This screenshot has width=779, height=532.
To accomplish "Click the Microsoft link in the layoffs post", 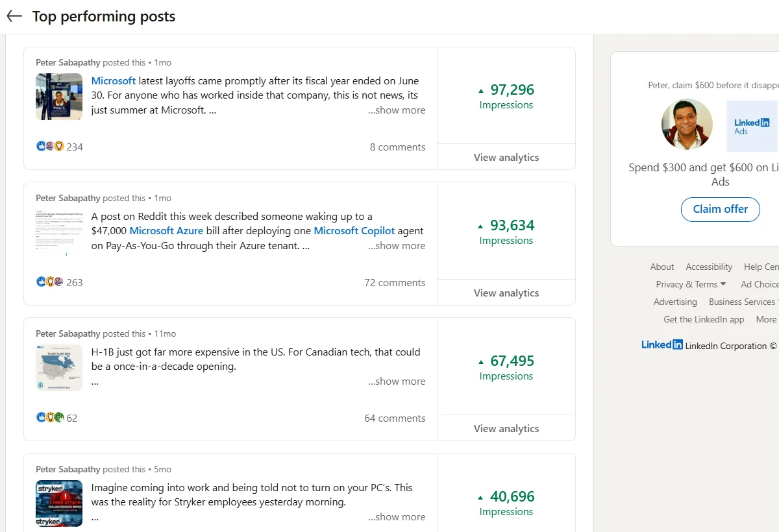I will click(x=114, y=81).
